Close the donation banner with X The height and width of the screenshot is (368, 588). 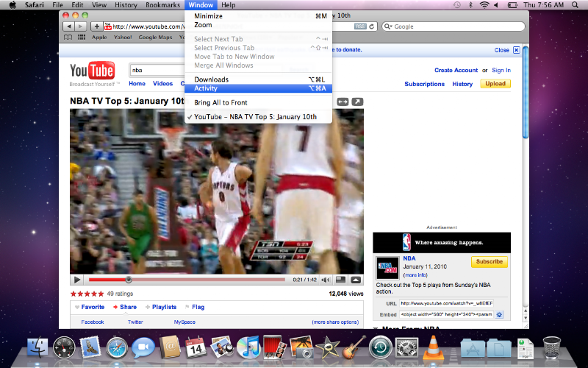pyautogui.click(x=517, y=50)
